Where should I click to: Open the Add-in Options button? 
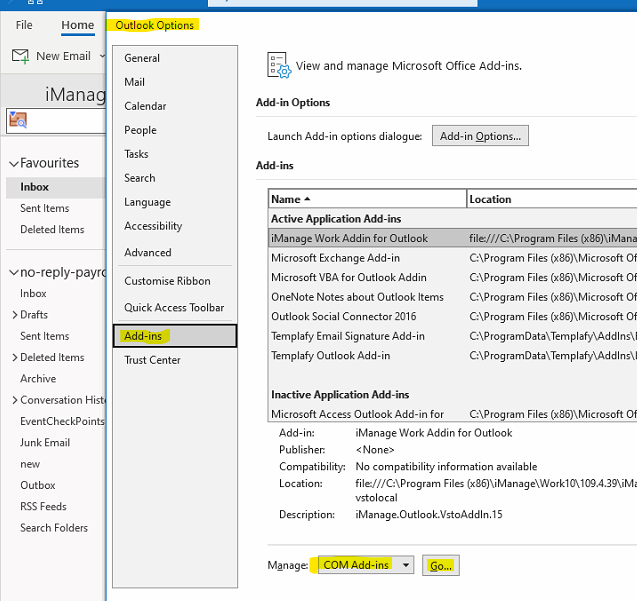click(x=480, y=136)
